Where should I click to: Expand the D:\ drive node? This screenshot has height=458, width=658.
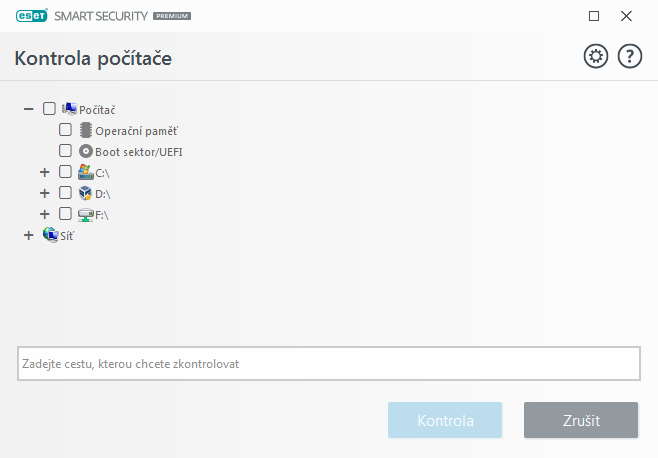pos(44,193)
